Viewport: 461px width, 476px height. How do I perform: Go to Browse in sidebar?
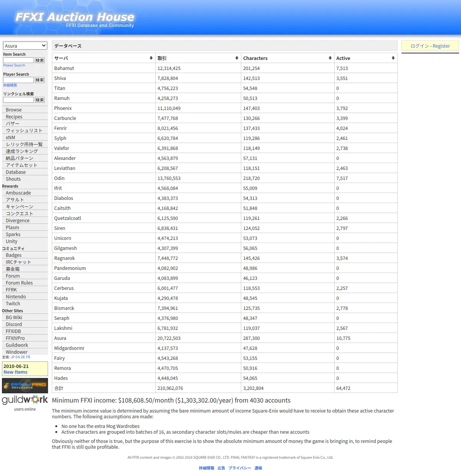click(25, 110)
